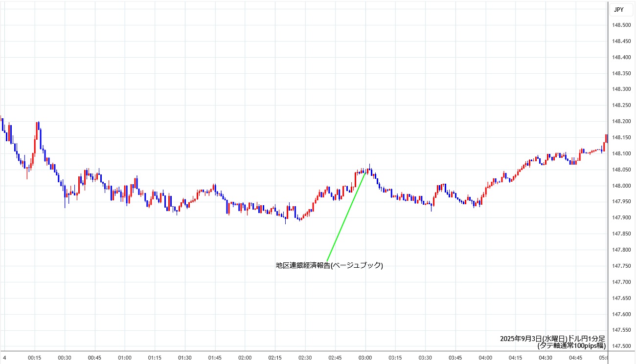Click the 147.700 price axis label

click(621, 282)
